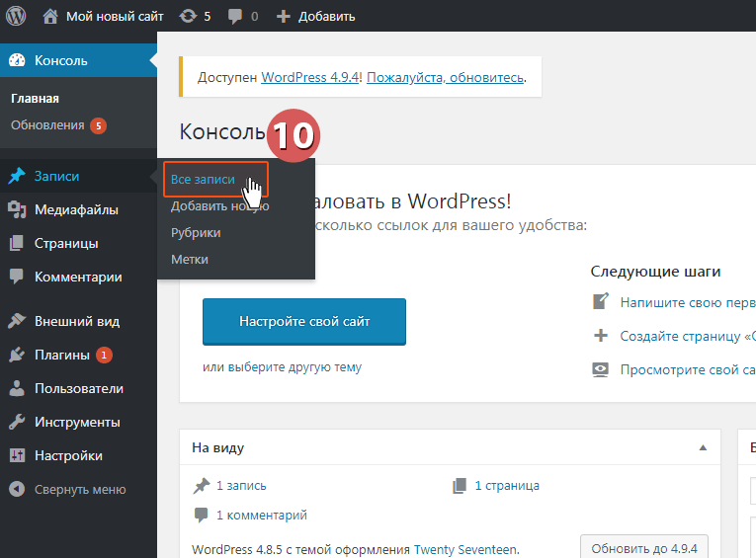Click the Пользователи person icon
The height and width of the screenshot is (558, 756).
point(17,388)
